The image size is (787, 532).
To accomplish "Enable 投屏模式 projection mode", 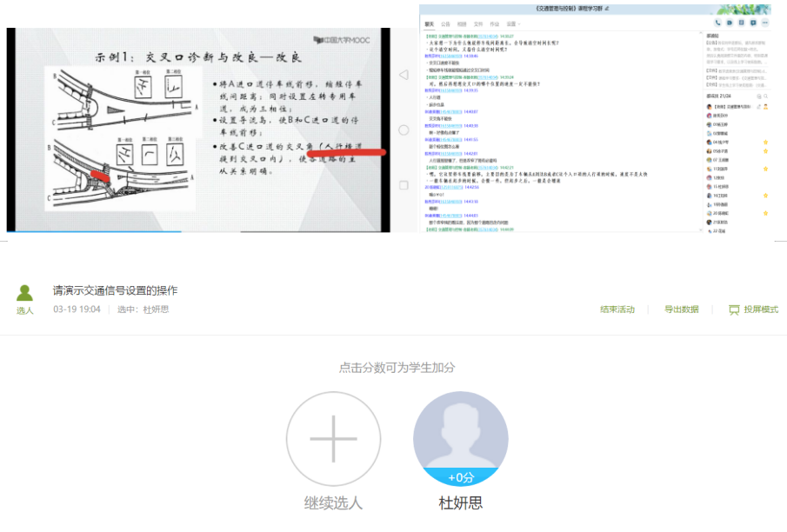I will 753,309.
